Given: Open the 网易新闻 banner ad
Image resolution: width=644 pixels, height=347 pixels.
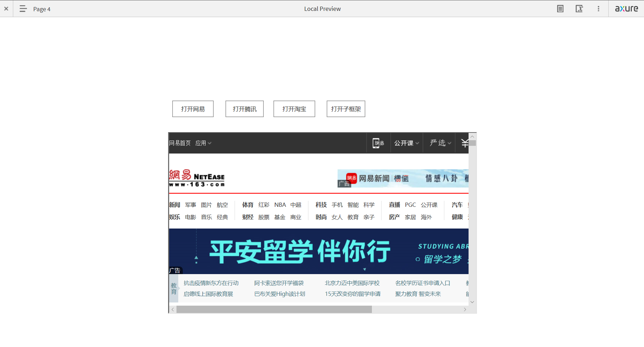Looking at the screenshot, I should click(403, 178).
